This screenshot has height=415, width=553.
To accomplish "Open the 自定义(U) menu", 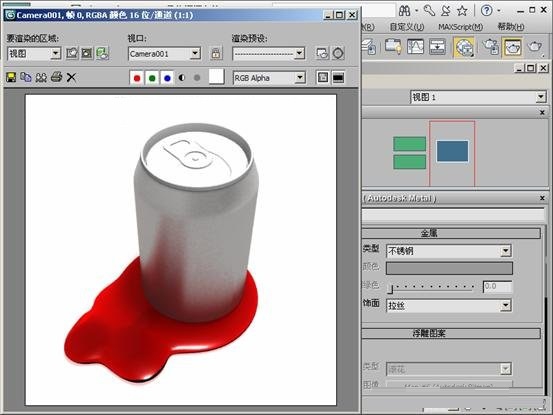I will tap(407, 27).
